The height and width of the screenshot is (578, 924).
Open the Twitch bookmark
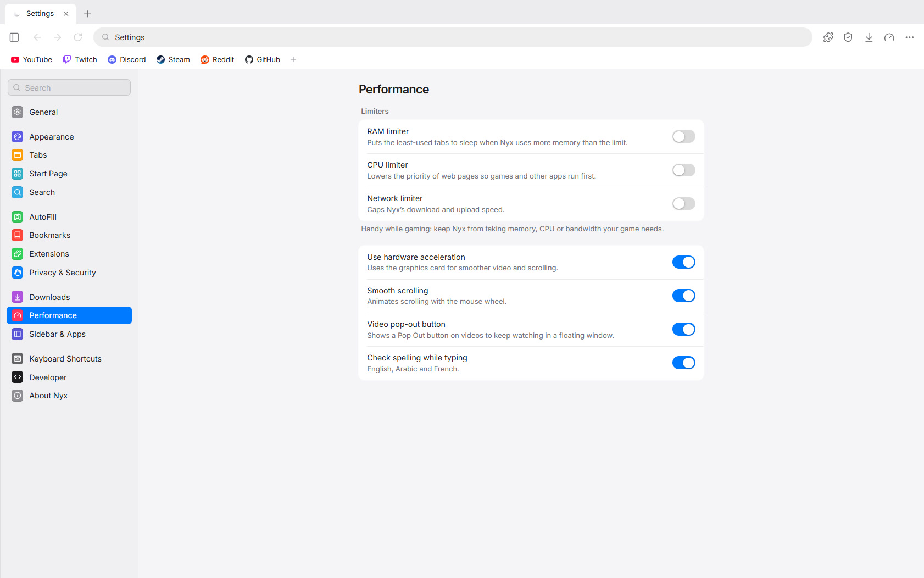(x=80, y=59)
